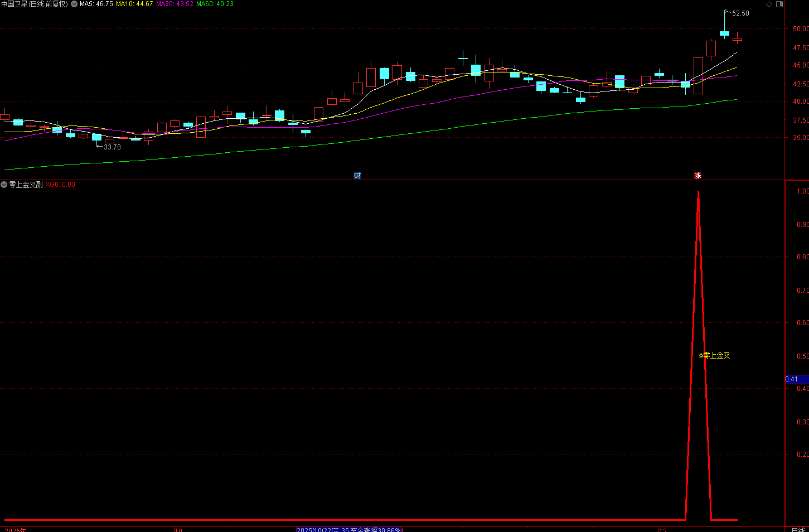This screenshot has width=809, height=532.
Task: Click the 35.00 price axis label
Action: 801,138
